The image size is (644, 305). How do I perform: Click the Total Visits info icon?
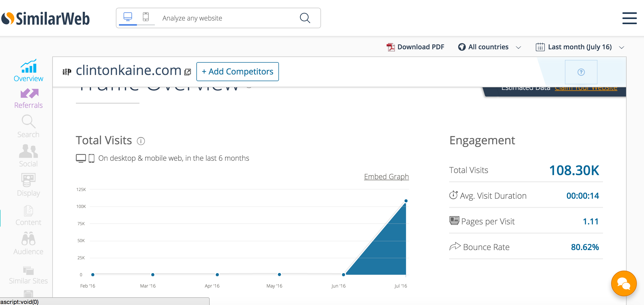[x=141, y=141]
